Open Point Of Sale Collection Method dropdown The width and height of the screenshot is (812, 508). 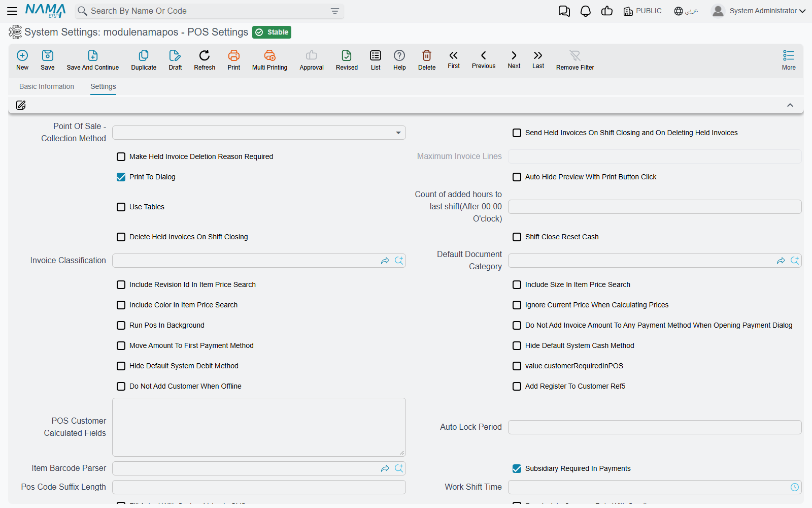[x=259, y=133]
